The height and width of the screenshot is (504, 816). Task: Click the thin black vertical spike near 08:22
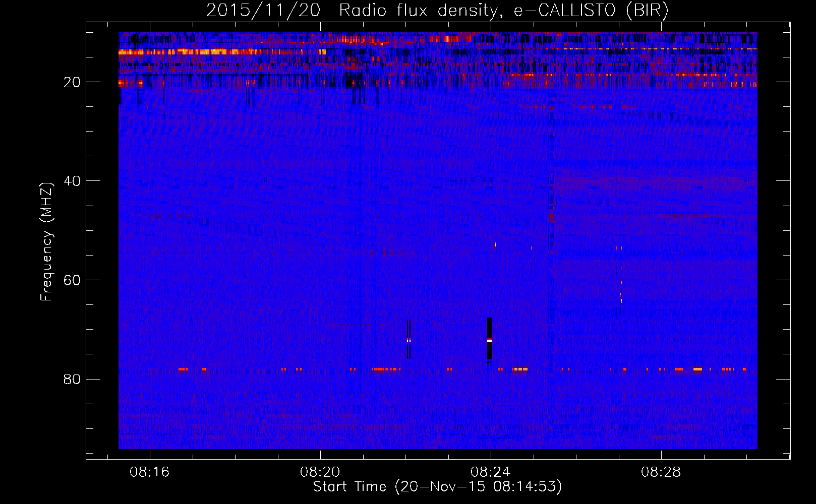tap(409, 340)
